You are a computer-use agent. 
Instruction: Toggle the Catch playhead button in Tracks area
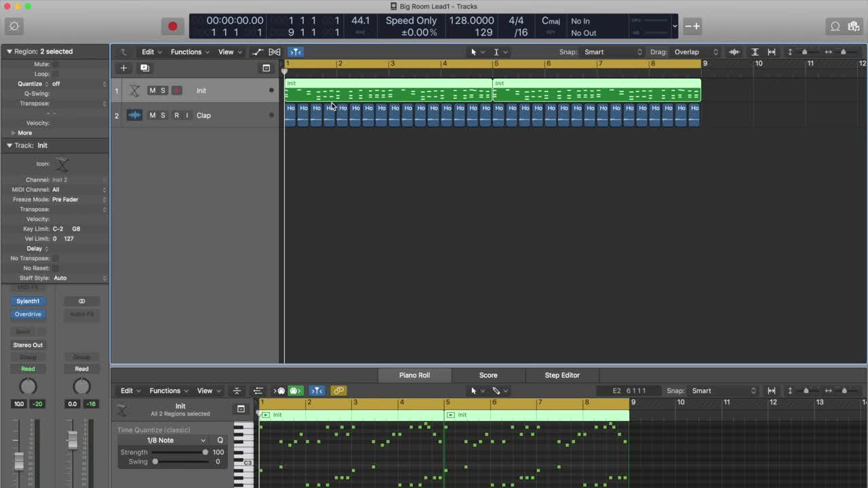pos(295,52)
